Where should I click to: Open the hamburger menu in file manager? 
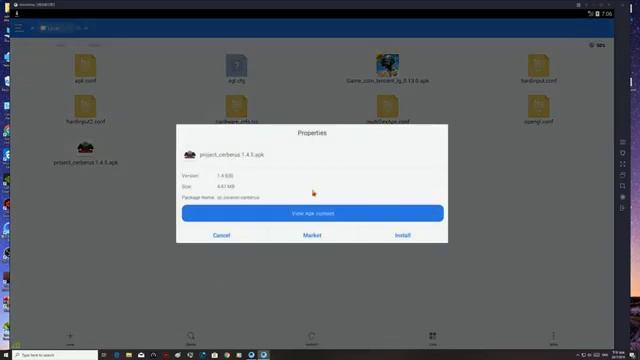(19, 28)
